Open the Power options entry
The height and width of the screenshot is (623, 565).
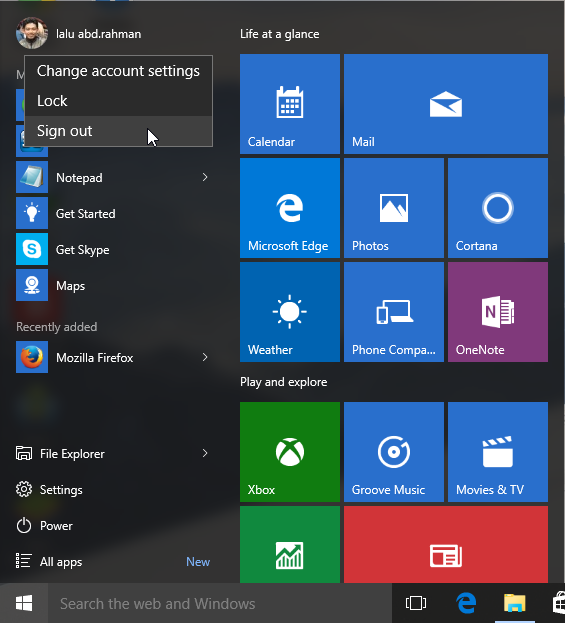[56, 526]
